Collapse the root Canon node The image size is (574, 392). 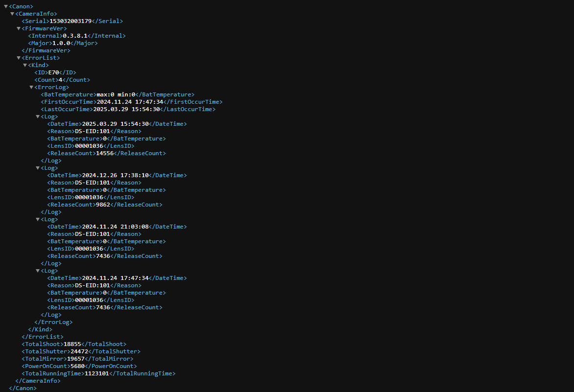[6, 7]
